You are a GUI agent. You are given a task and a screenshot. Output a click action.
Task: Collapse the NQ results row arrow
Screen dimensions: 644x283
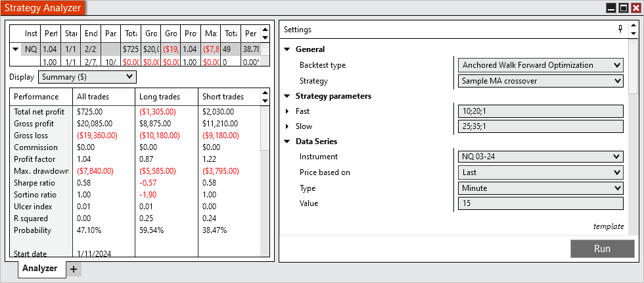[x=15, y=49]
